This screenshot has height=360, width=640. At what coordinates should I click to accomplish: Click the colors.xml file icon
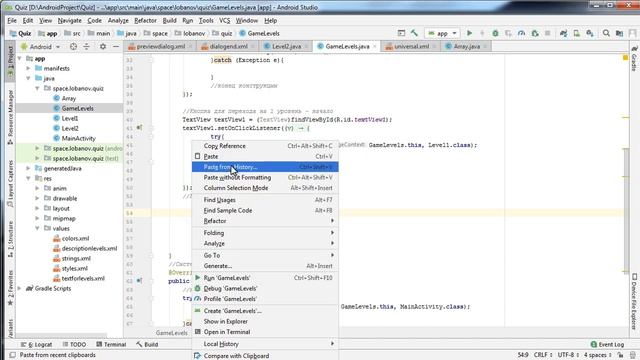[57, 238]
